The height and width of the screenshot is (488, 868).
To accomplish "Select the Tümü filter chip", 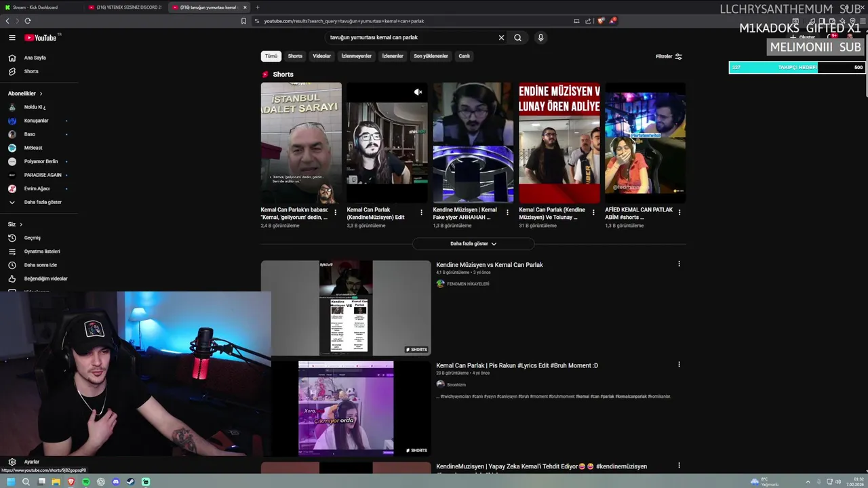I will coord(271,56).
